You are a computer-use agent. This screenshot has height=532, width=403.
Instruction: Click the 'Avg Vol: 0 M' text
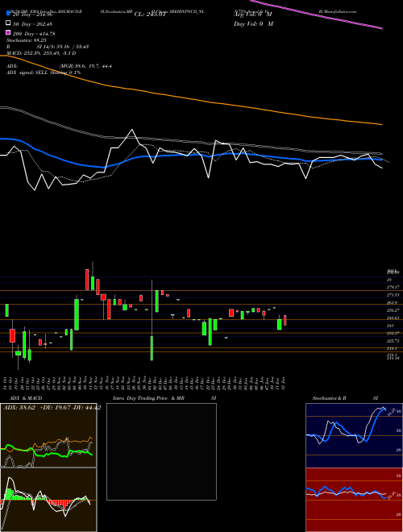pyautogui.click(x=253, y=15)
